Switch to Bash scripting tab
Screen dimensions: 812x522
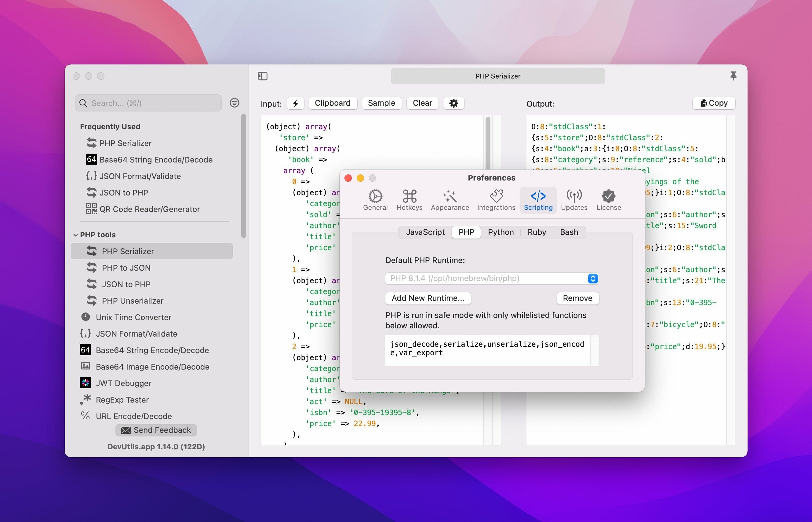click(x=569, y=232)
